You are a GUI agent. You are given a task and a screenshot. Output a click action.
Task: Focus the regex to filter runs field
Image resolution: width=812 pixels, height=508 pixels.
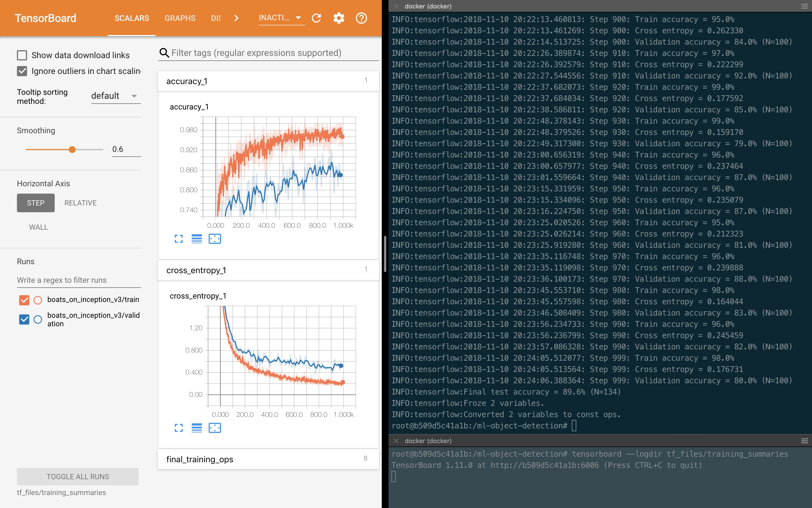click(79, 280)
